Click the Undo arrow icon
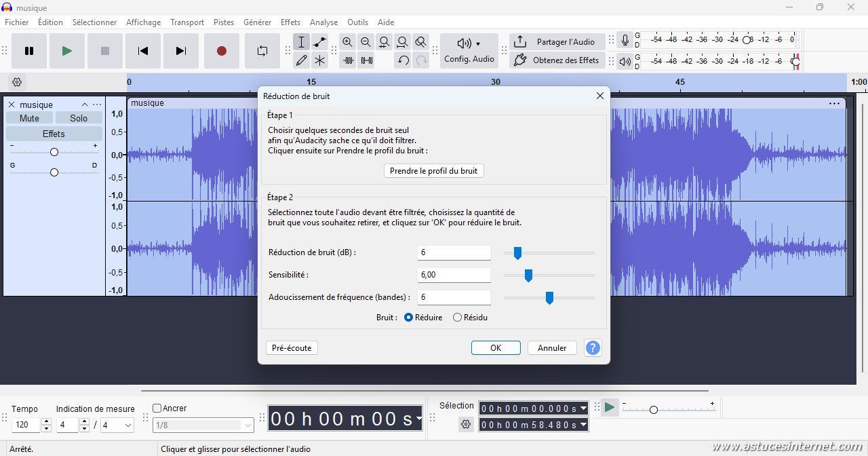 tap(403, 60)
